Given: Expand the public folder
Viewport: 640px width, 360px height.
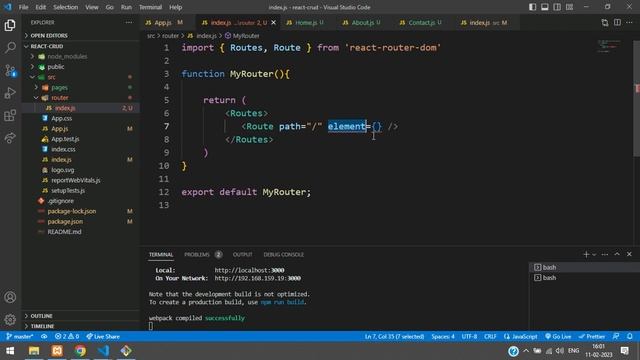Looking at the screenshot, I should pos(81,67).
